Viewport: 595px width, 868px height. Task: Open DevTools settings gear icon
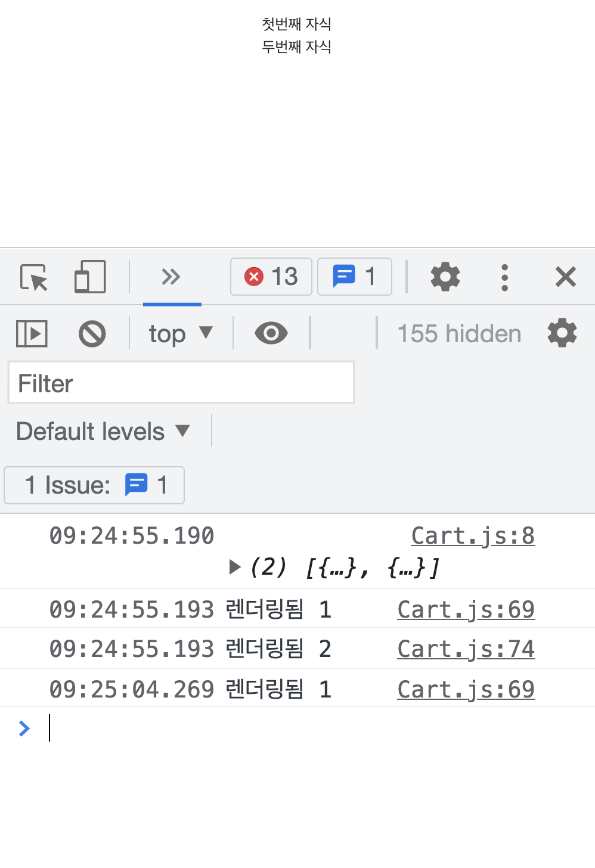point(445,277)
